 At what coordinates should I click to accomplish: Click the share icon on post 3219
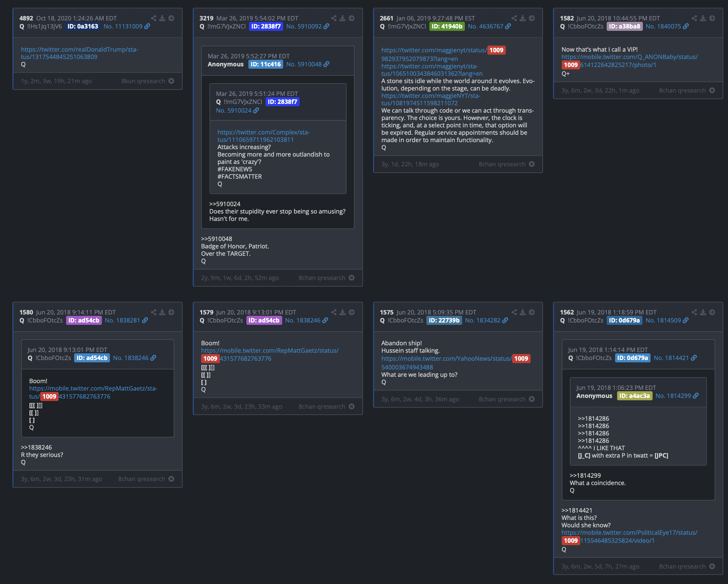point(334,18)
